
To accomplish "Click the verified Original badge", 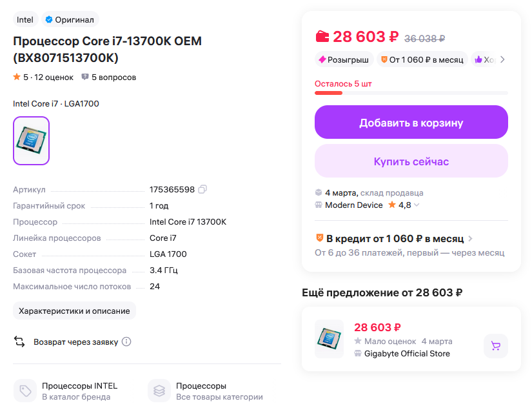I will click(x=70, y=19).
